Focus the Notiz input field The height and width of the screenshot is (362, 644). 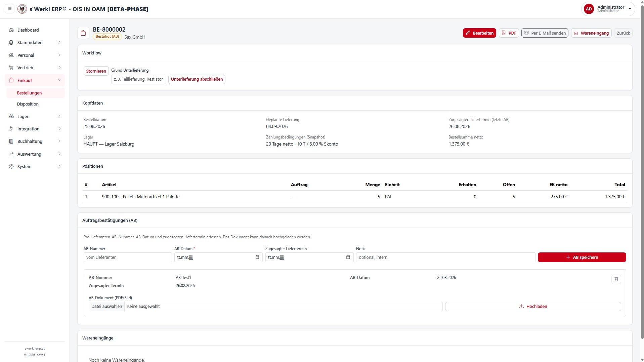point(445,257)
